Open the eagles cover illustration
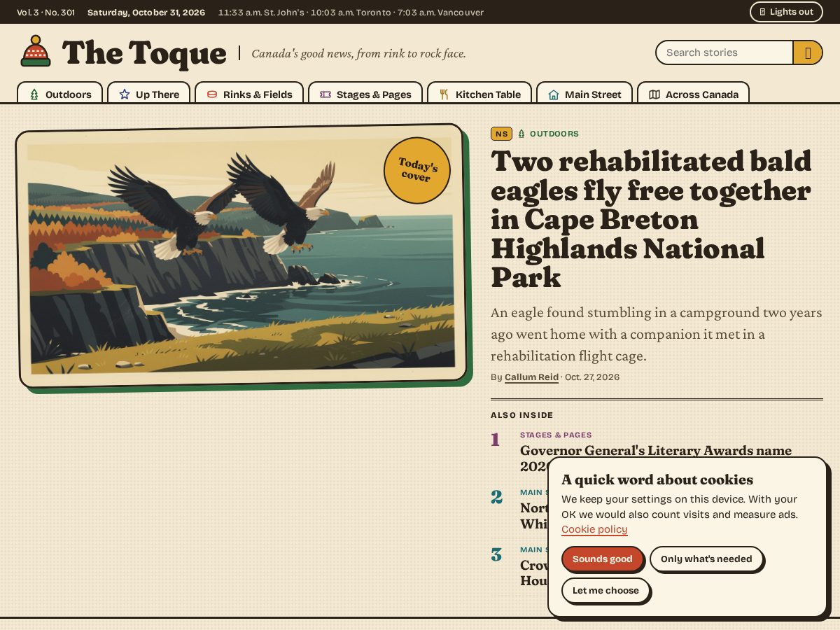Image resolution: width=840 pixels, height=630 pixels. click(x=242, y=256)
